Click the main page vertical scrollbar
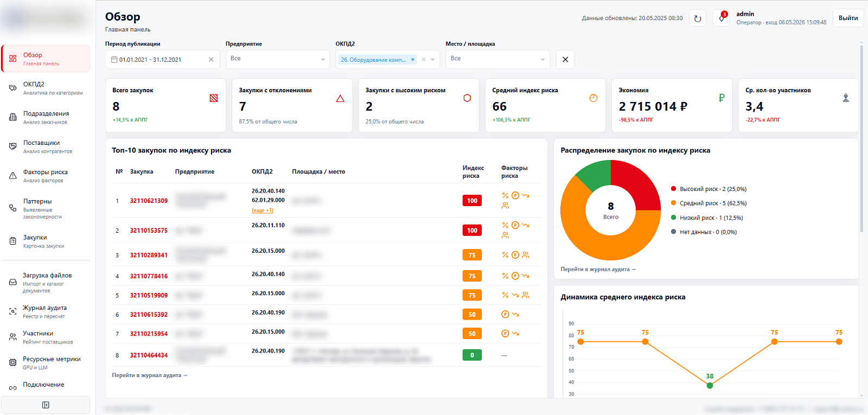This screenshot has height=415, width=868. (x=861, y=139)
